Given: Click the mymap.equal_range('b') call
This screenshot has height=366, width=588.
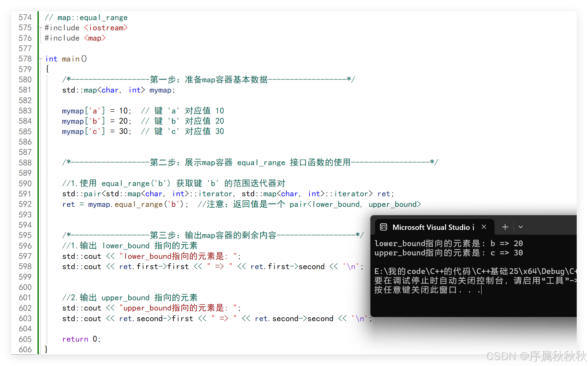Looking at the screenshot, I should click(x=138, y=204).
